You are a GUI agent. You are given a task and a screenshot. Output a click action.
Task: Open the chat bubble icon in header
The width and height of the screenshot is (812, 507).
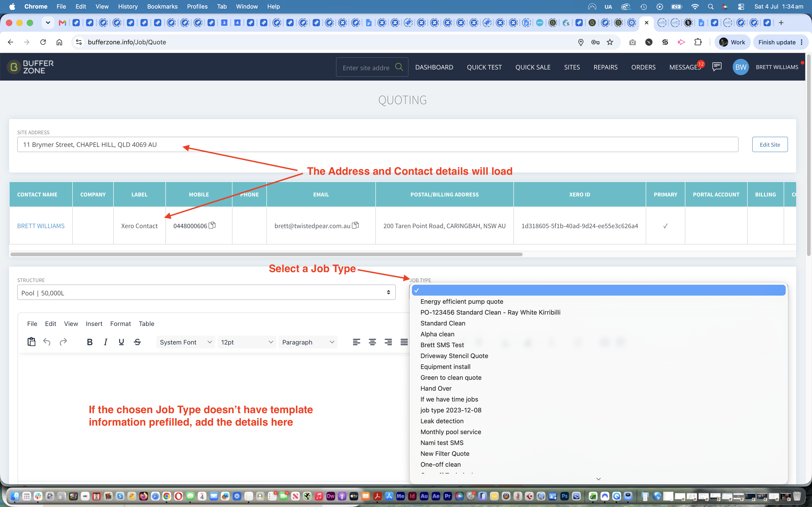coord(717,67)
